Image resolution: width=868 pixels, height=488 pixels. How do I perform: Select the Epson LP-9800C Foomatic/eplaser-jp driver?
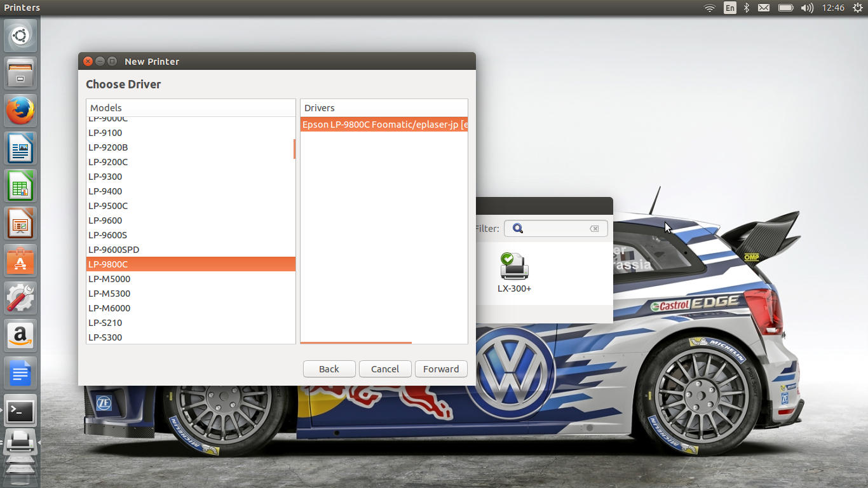(384, 125)
